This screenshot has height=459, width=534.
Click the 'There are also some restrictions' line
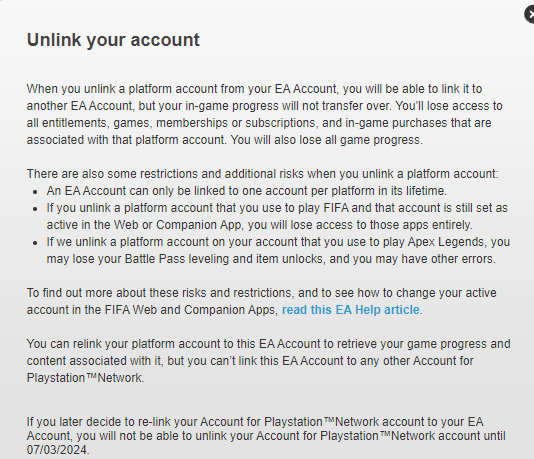point(263,174)
